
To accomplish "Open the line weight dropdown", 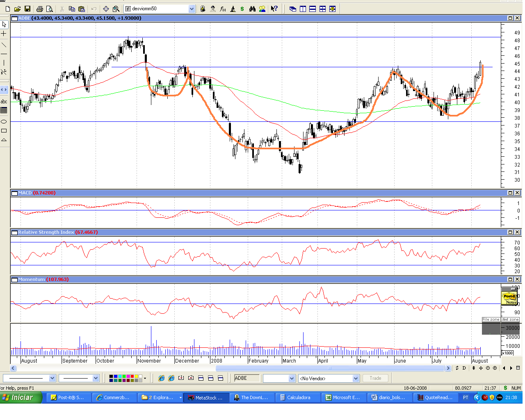I will click(96, 378).
